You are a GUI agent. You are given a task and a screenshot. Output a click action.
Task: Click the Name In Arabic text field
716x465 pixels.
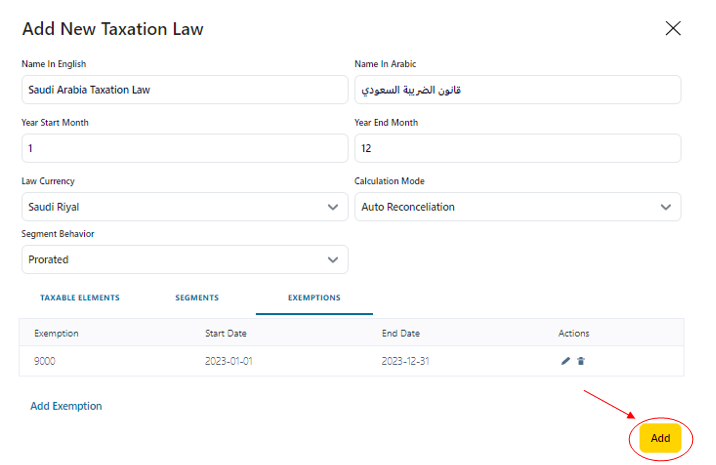[x=517, y=90]
